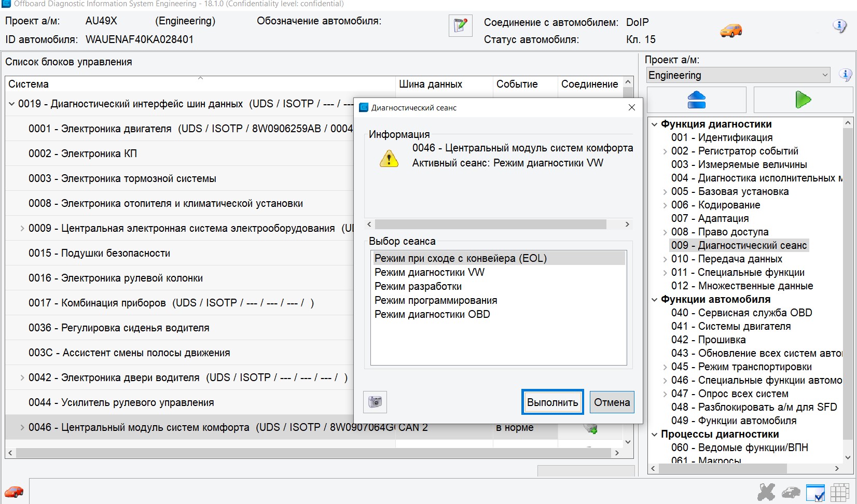Screen dimensions: 857x504
Task: Select '007 - Адаптация' in function tree
Action: (x=723, y=218)
